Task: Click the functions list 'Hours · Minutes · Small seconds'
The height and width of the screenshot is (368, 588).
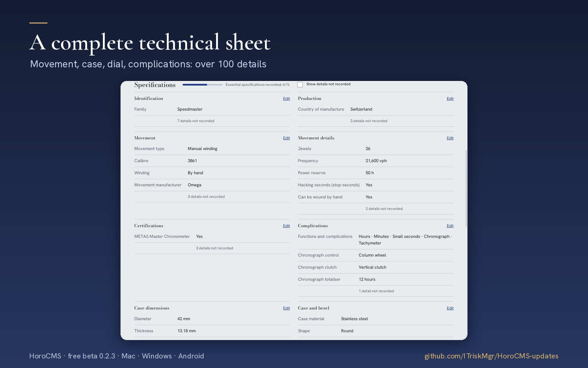Action: [x=389, y=237]
